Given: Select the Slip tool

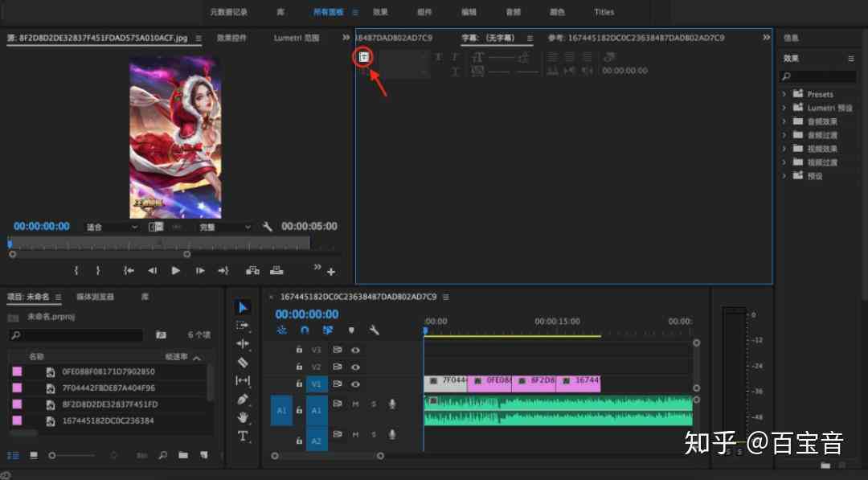Looking at the screenshot, I should [243, 381].
